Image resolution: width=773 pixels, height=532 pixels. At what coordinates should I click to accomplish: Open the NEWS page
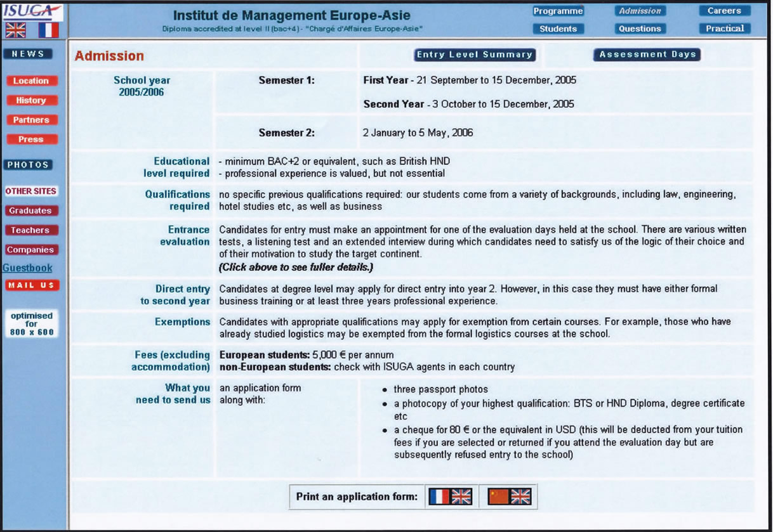point(28,54)
